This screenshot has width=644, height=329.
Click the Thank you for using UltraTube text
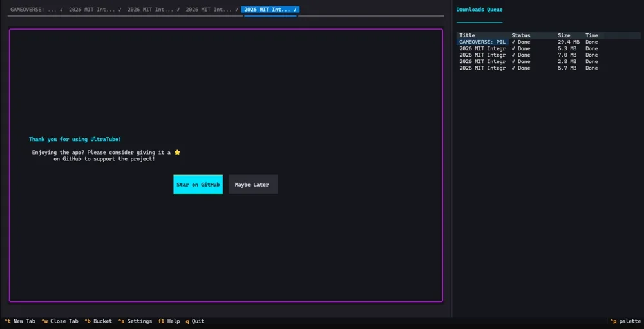(75, 140)
